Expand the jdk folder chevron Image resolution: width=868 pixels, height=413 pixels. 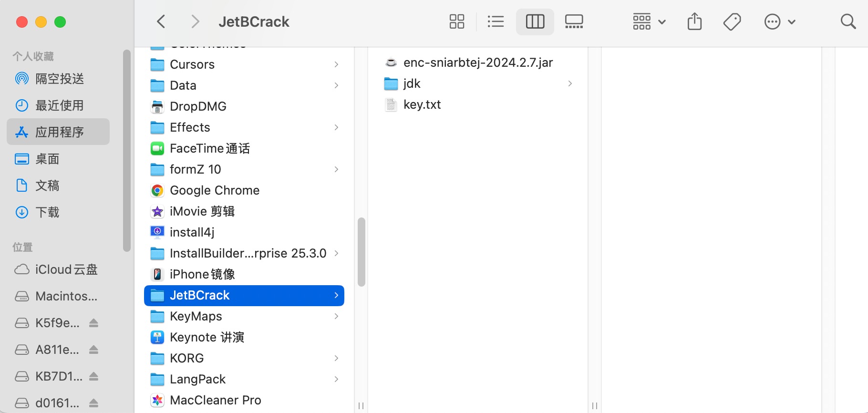coord(570,83)
